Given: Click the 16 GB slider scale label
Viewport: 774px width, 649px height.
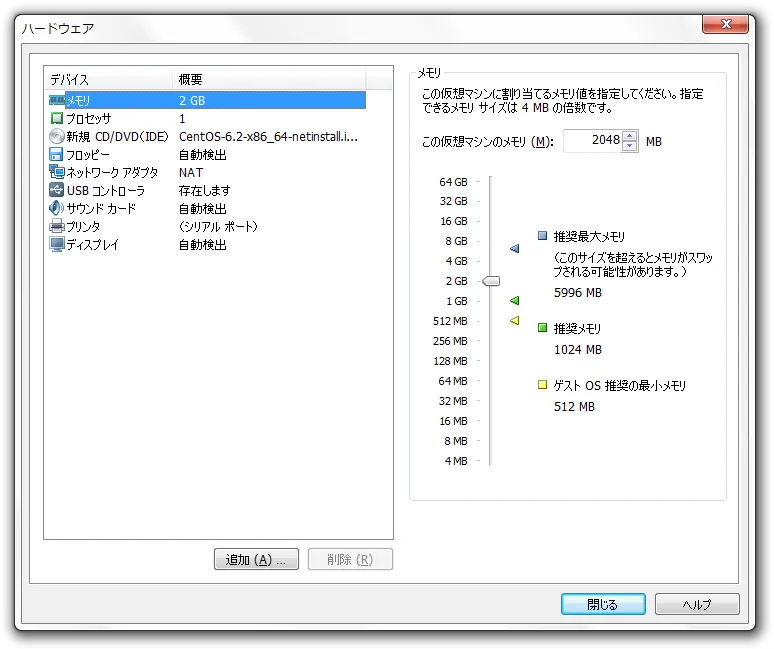Looking at the screenshot, I should pos(454,221).
